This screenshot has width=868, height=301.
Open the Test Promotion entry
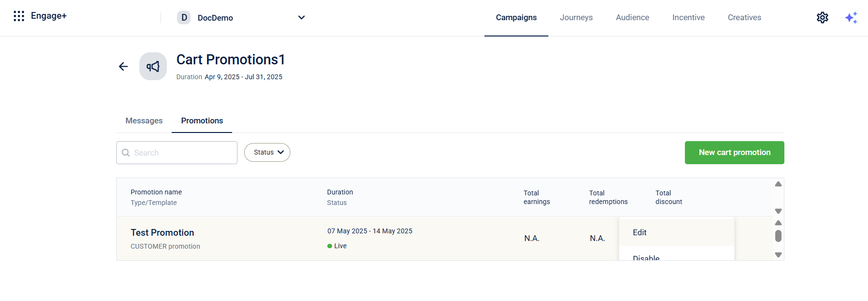point(162,232)
